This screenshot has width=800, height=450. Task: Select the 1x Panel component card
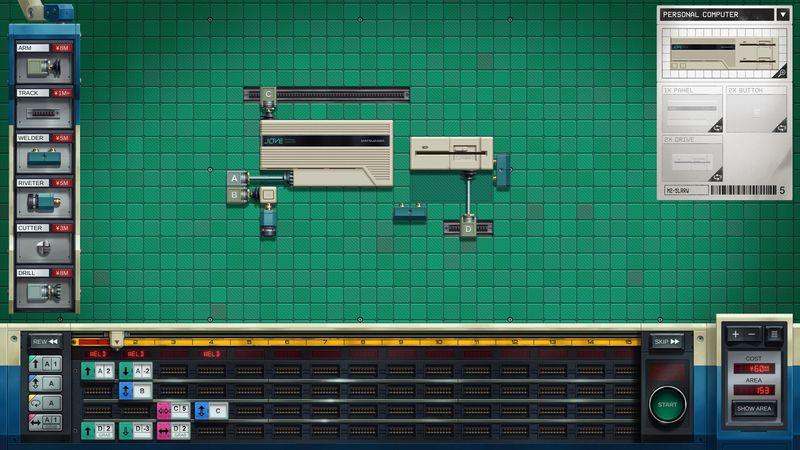690,109
